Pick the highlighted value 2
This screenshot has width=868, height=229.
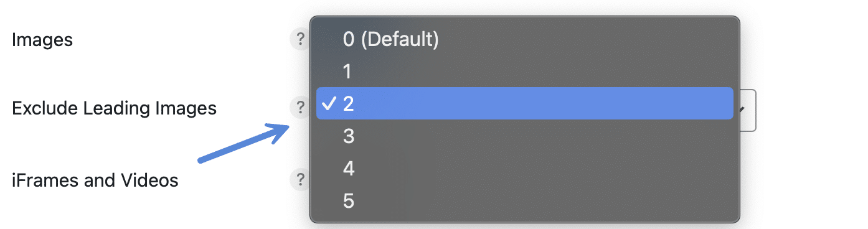click(525, 103)
